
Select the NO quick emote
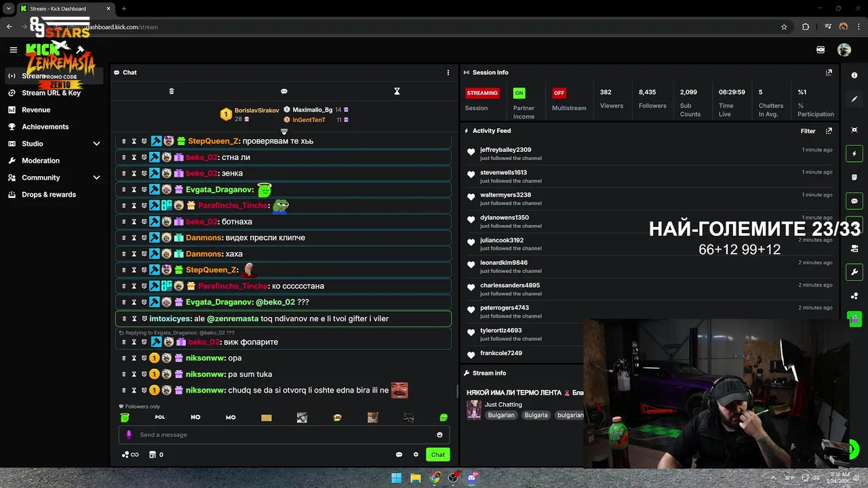(195, 418)
